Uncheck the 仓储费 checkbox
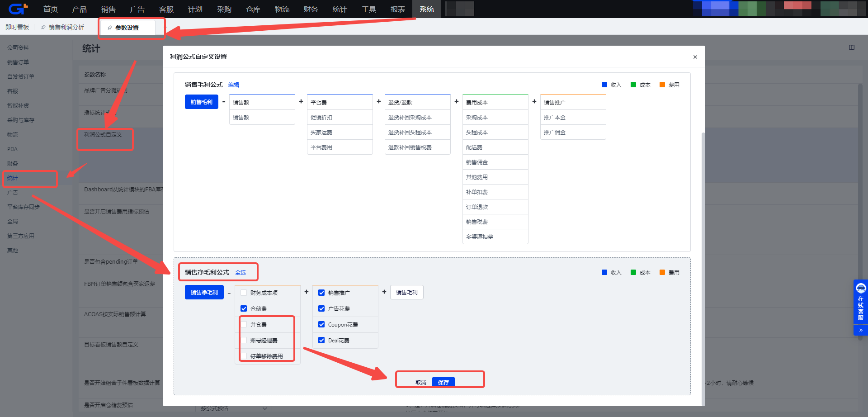Screen dimensions: 868x417 point(244,308)
